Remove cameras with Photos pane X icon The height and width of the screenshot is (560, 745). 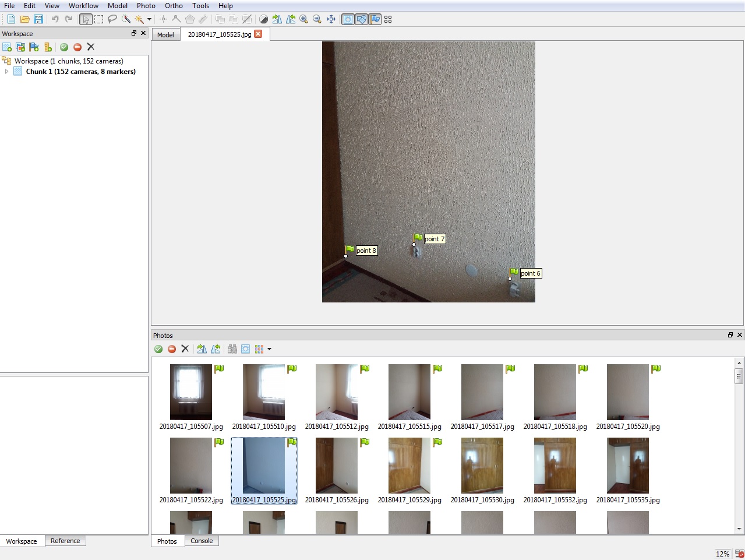[x=185, y=349]
